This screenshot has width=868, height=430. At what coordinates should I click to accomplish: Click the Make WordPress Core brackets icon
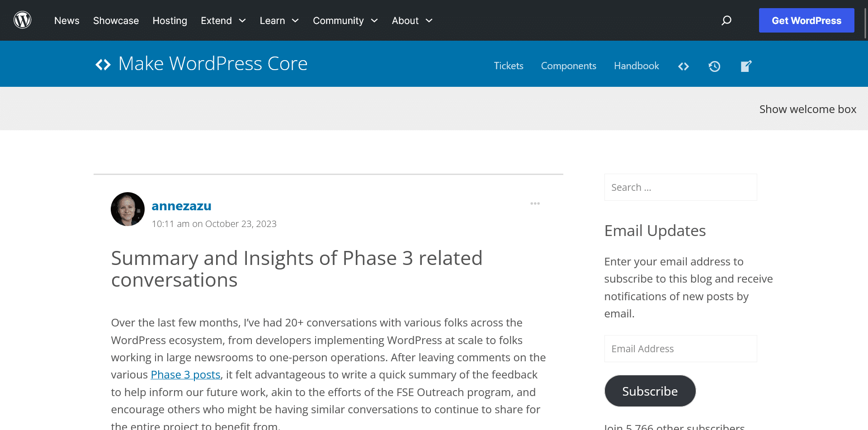[x=103, y=65]
